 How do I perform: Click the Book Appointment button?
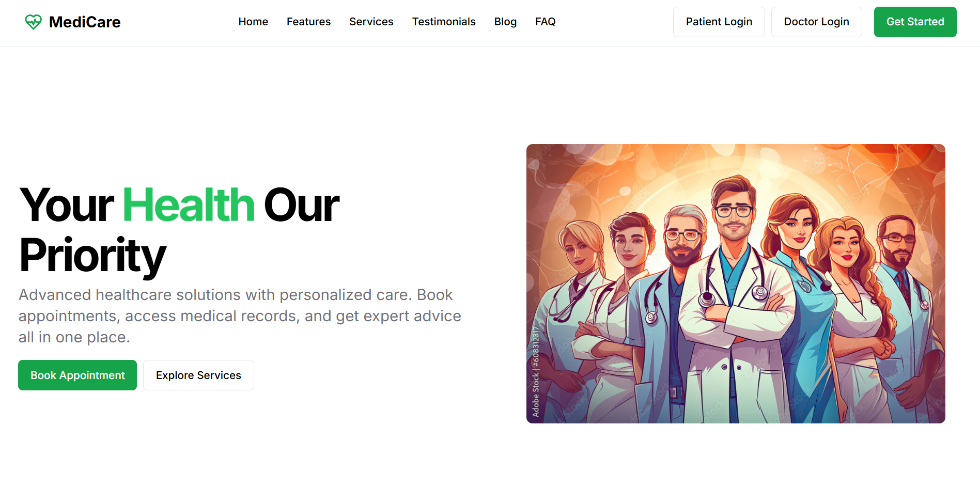click(77, 375)
